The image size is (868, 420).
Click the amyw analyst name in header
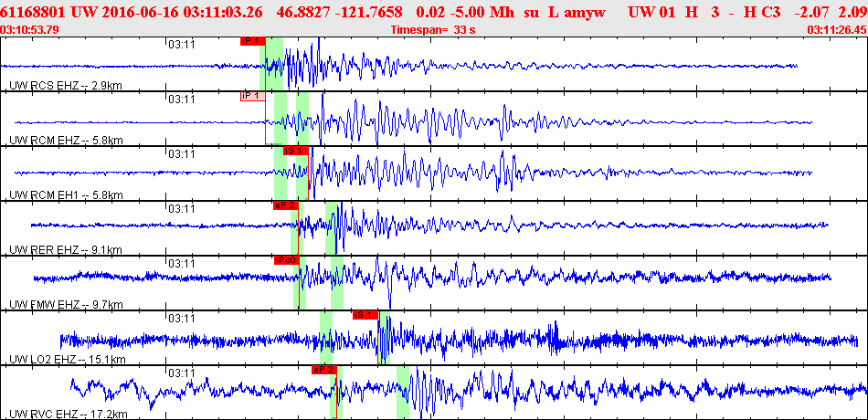[x=585, y=12]
